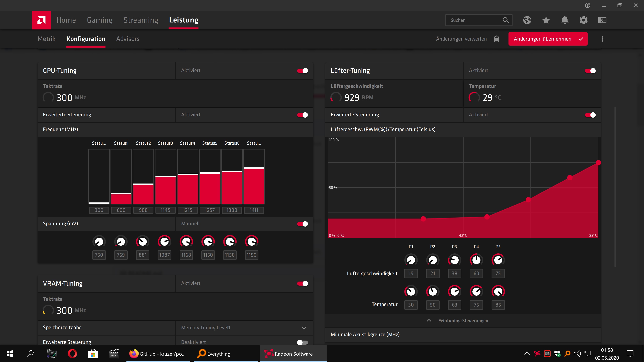This screenshot has height=362, width=644.
Task: Open settings gear icon
Action: (x=583, y=20)
